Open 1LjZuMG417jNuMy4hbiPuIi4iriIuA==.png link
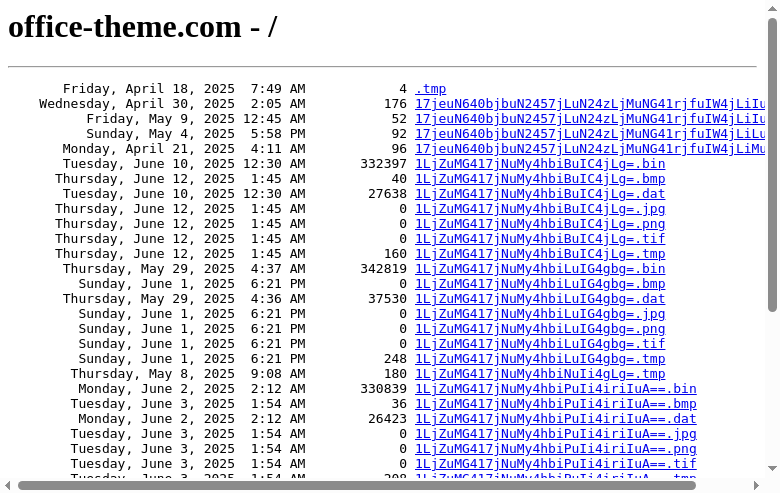 [556, 449]
